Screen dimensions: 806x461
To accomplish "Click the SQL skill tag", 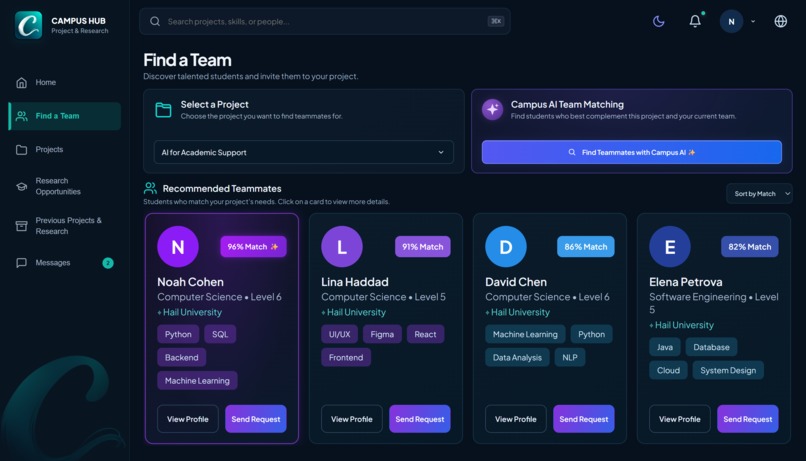I will 220,334.
